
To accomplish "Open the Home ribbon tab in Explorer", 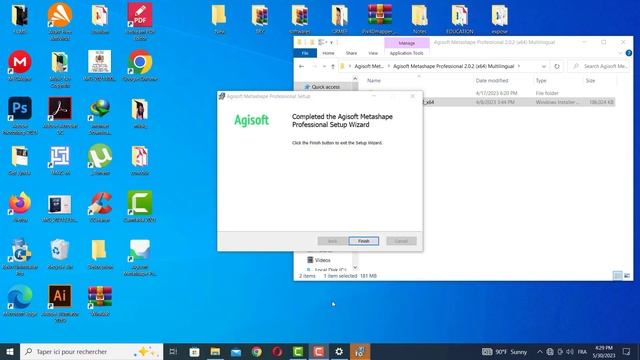I will (x=328, y=53).
